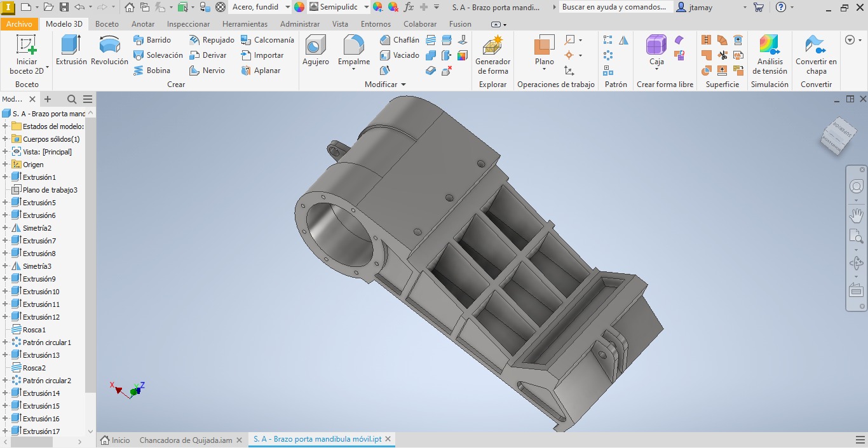Launch Análisis de tensión
The width and height of the screenshot is (868, 448).
(770, 55)
